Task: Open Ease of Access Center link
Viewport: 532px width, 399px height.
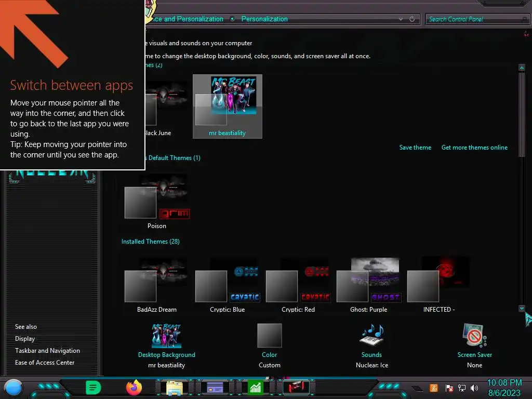Action: 45,362
